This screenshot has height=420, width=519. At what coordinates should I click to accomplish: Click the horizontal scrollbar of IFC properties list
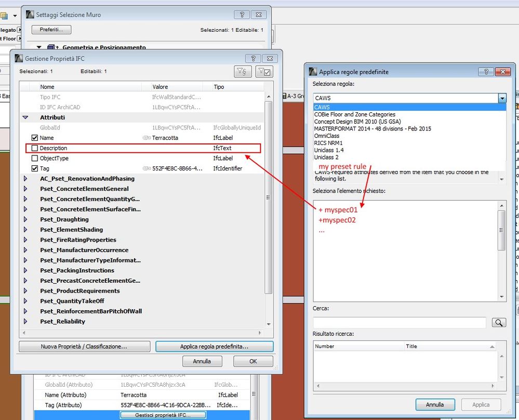click(x=141, y=333)
